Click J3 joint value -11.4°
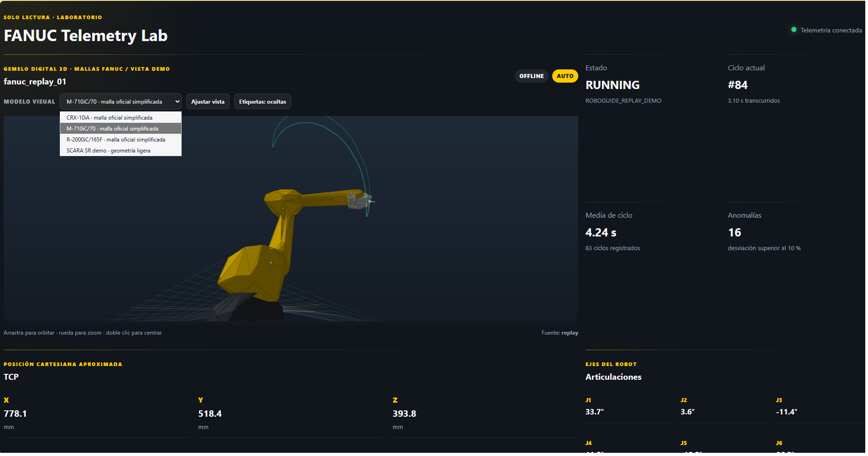This screenshot has height=456, width=868. pos(786,412)
